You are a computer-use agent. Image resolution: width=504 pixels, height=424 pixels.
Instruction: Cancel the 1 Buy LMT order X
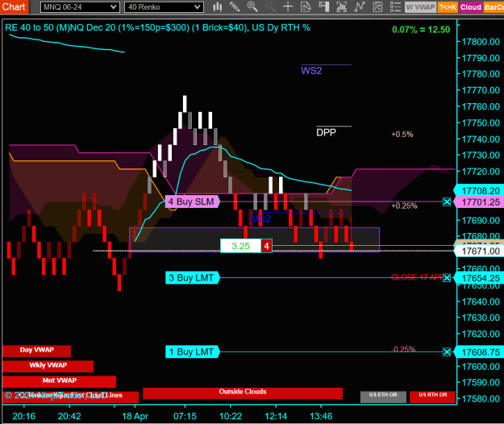point(447,352)
